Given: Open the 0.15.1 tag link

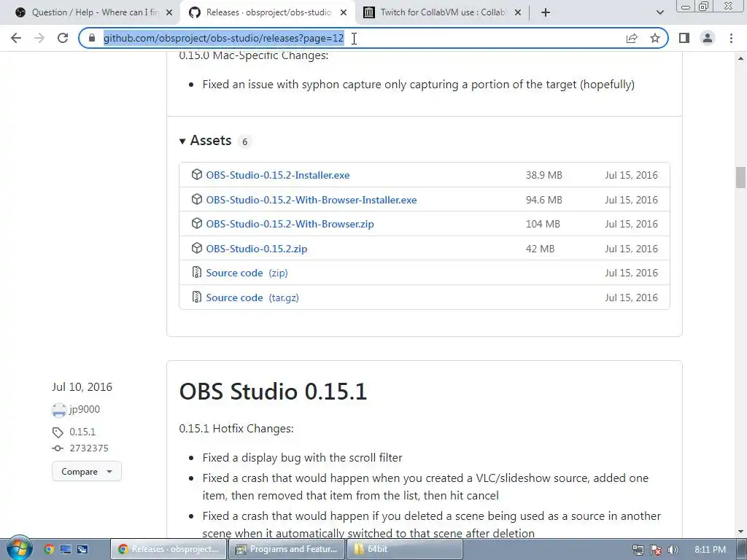Looking at the screenshot, I should pos(82,432).
